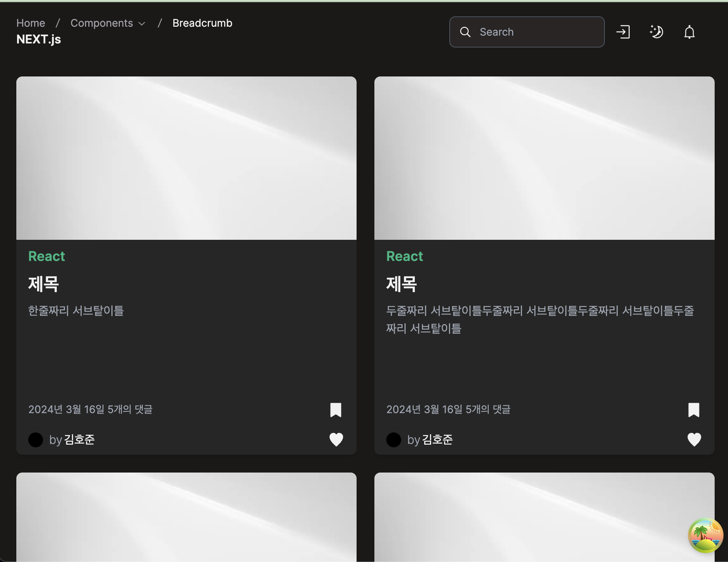
Task: Click the NEXT.js logo text
Action: pyautogui.click(x=39, y=39)
